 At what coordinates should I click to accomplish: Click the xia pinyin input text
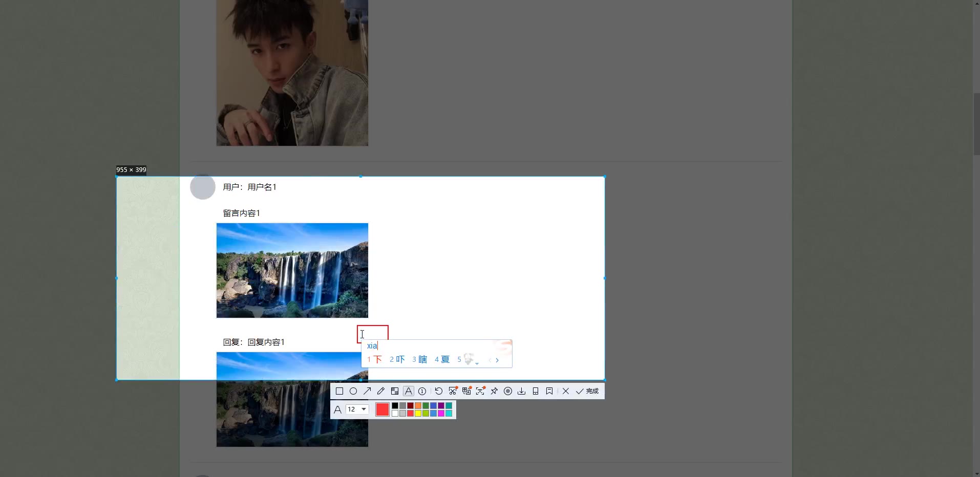point(372,346)
